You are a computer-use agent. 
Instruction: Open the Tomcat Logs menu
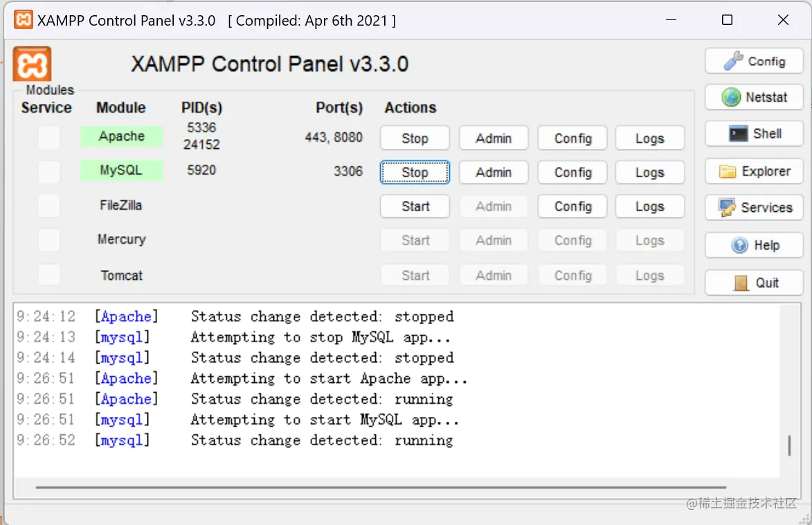tap(650, 275)
